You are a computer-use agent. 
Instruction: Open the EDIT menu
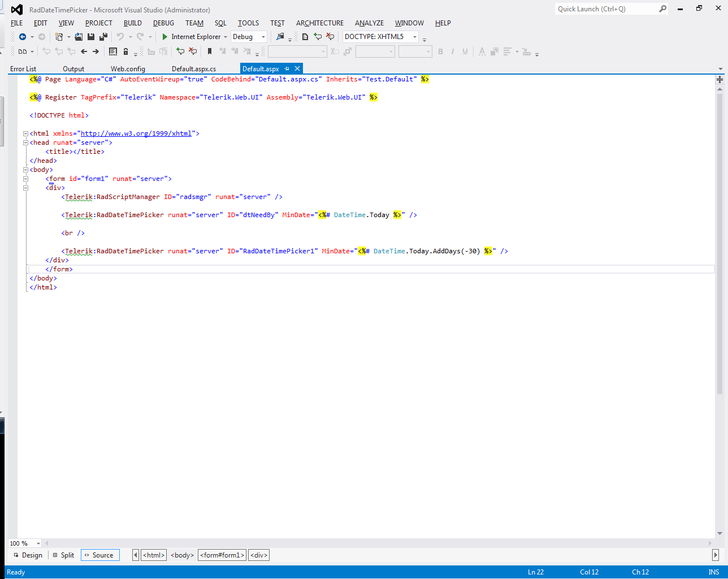[41, 23]
